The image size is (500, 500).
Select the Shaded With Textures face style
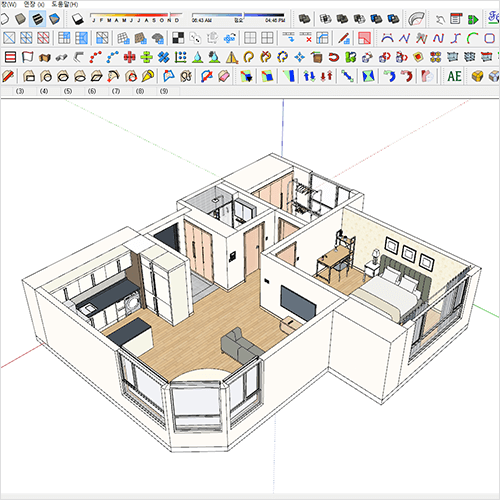[x=37, y=19]
